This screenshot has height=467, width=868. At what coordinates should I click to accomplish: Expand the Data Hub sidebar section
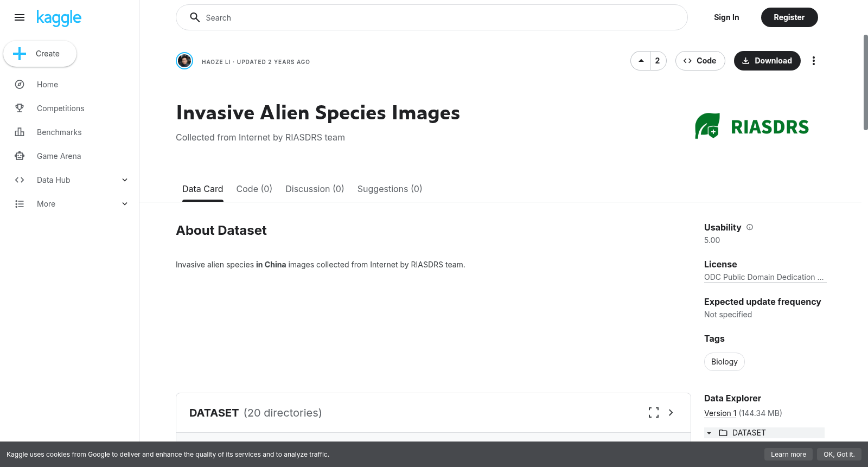coord(125,180)
